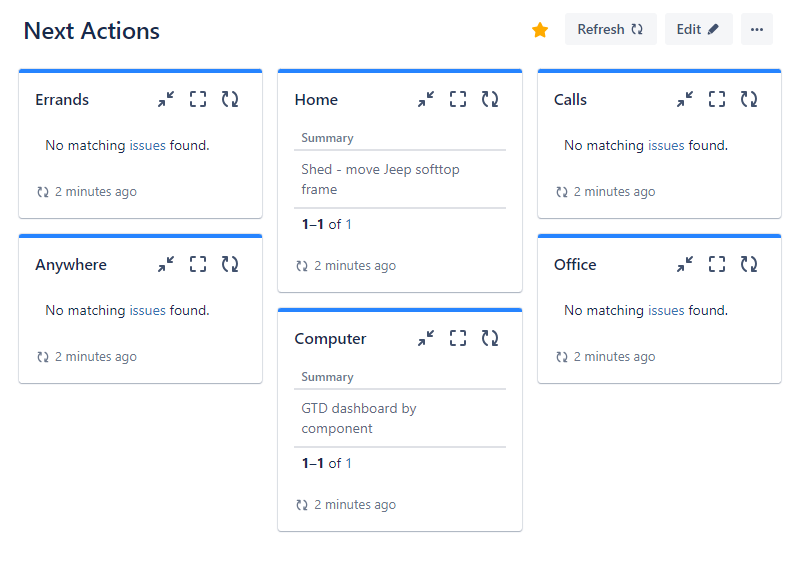
Task: Refresh the Office gadget
Action: 749,264
